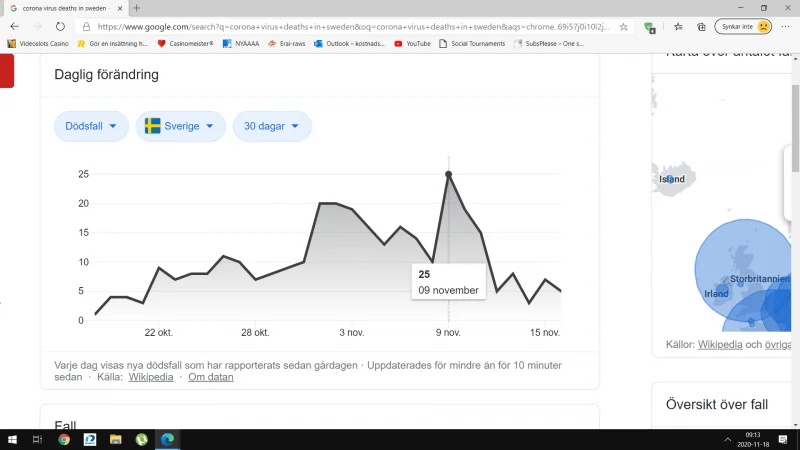Click the address bar URL field
Image resolution: width=800 pixels, height=450 pixels.
coord(353,27)
